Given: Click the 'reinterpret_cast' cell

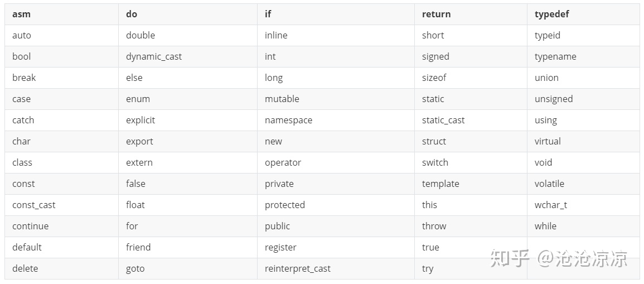Looking at the screenshot, I should pos(297,268).
